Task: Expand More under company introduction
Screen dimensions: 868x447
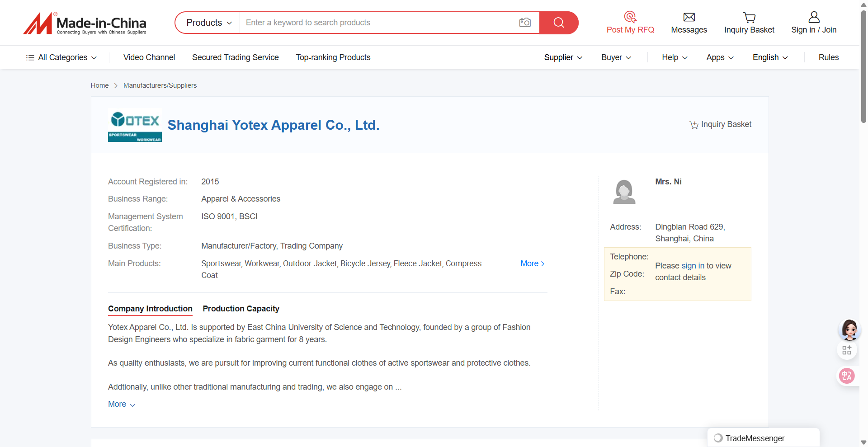Action: (121, 404)
